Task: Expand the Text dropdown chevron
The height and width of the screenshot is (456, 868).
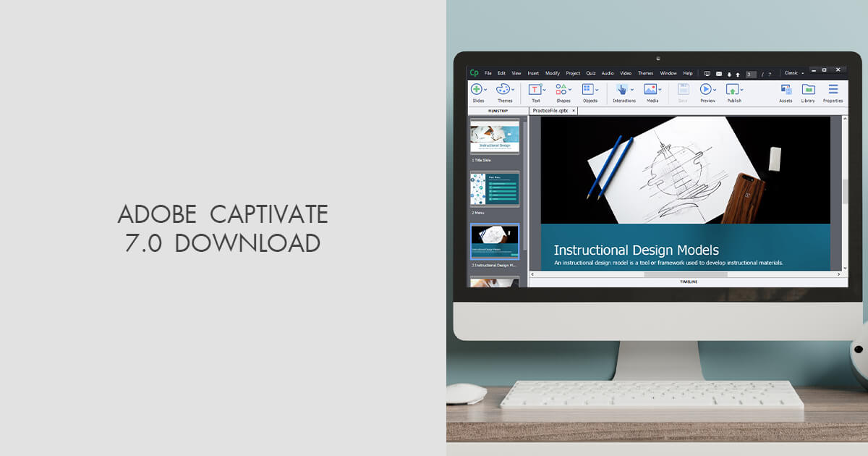Action: coord(543,88)
